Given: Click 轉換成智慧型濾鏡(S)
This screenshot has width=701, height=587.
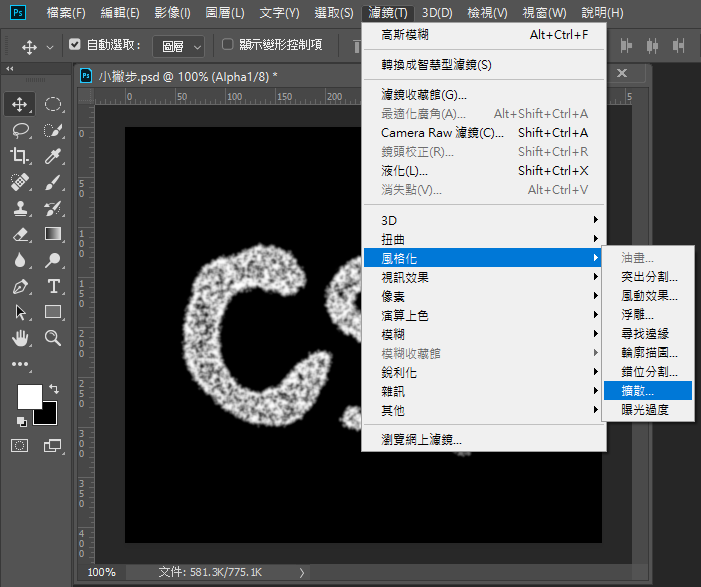Looking at the screenshot, I should coord(484,65).
